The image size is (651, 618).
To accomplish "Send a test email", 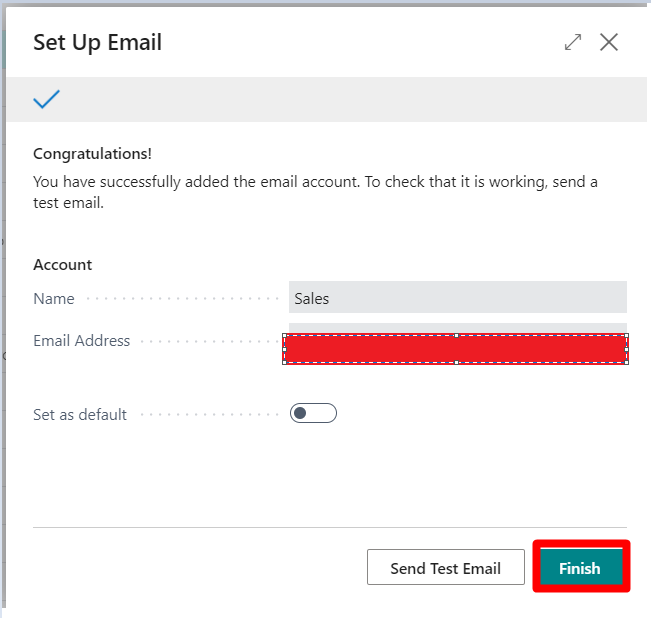I will [445, 567].
